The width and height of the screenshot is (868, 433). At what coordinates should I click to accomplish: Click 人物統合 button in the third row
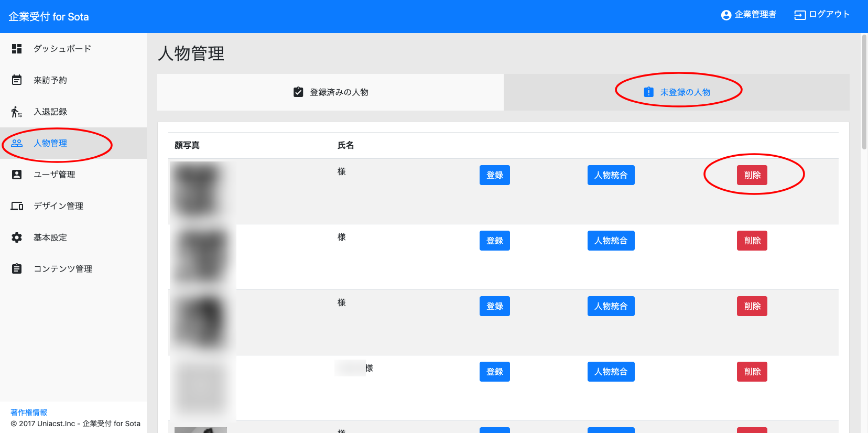pos(611,306)
